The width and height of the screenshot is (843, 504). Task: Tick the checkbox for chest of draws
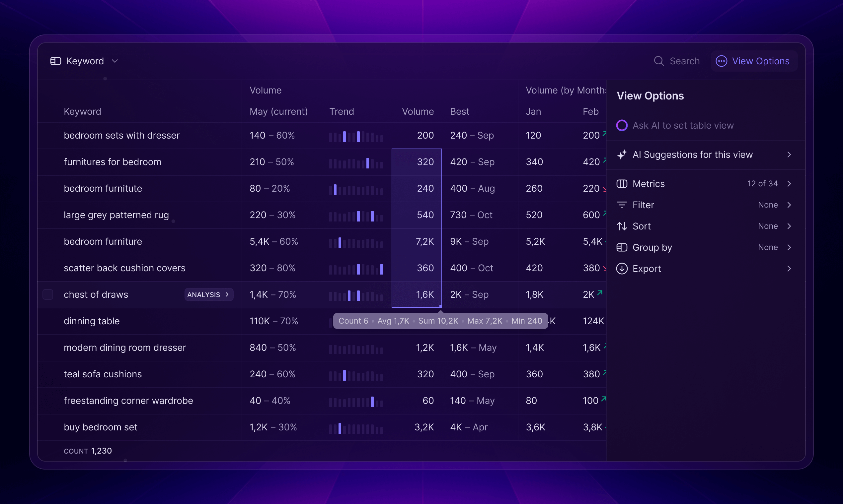click(x=48, y=294)
